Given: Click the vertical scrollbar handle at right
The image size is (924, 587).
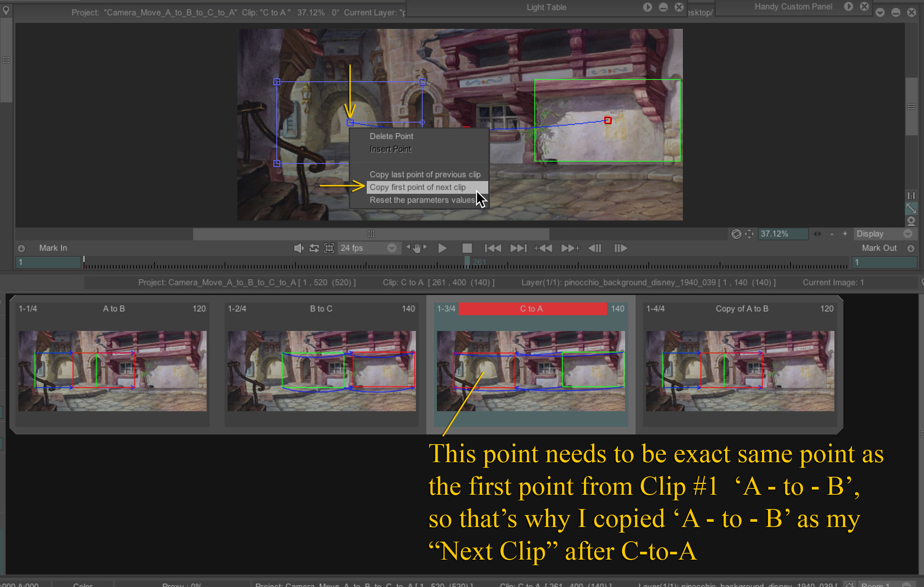Looking at the screenshot, I should click(911, 106).
